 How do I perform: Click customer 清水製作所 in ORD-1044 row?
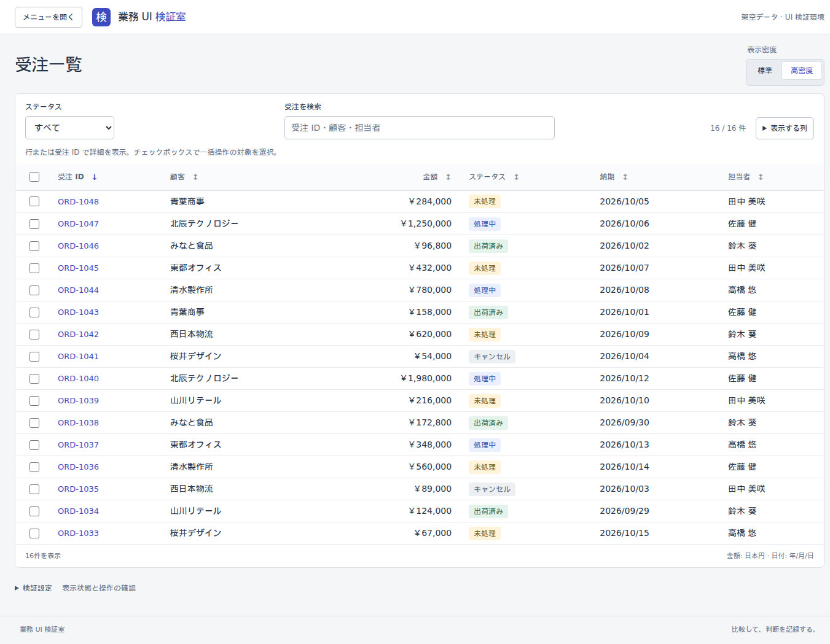[x=192, y=290]
